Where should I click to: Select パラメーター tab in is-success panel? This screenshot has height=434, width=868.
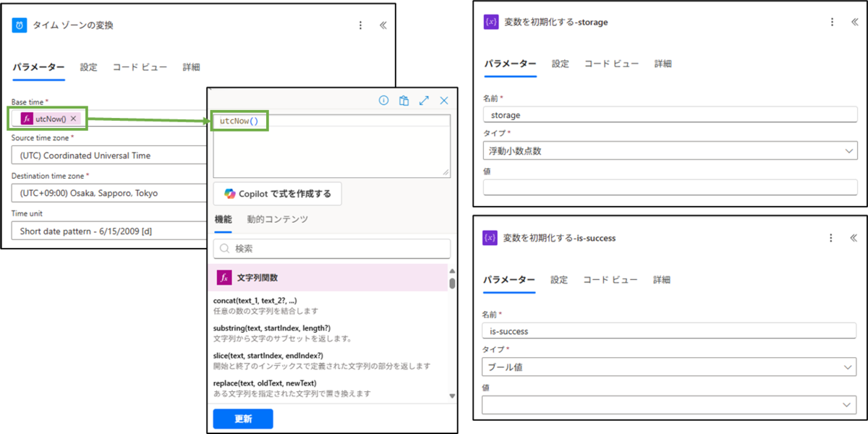(509, 280)
